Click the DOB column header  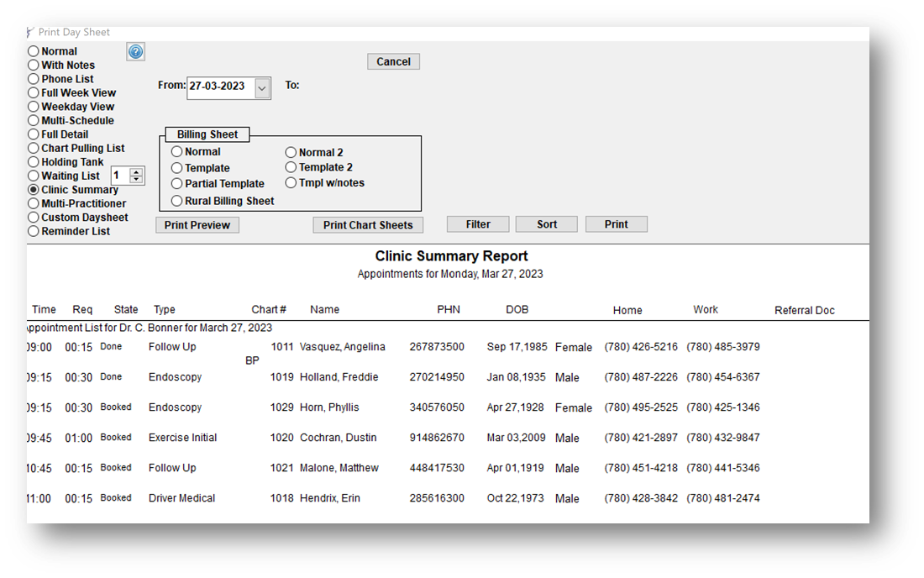click(517, 309)
